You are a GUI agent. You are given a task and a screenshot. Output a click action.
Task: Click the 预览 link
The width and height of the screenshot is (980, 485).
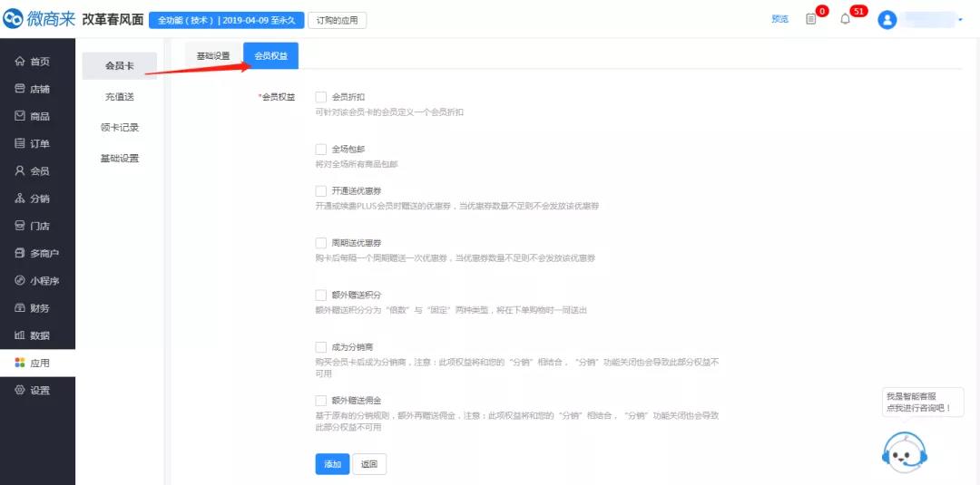click(779, 19)
